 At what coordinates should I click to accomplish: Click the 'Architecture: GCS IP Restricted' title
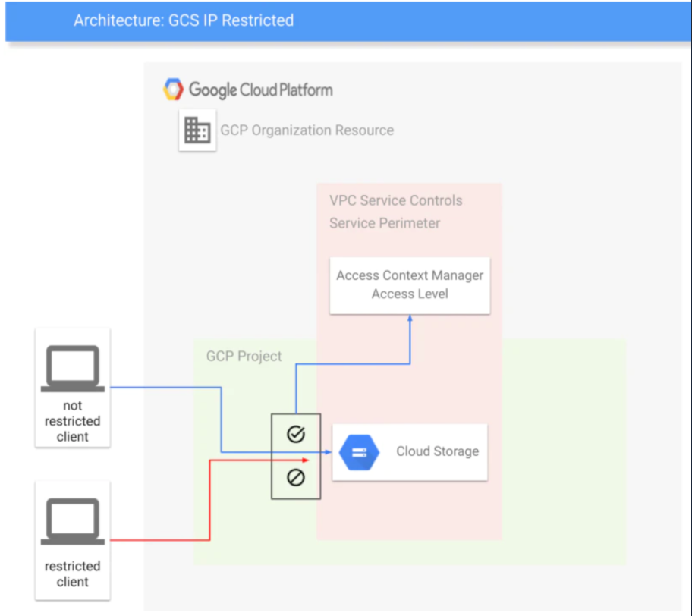click(184, 20)
